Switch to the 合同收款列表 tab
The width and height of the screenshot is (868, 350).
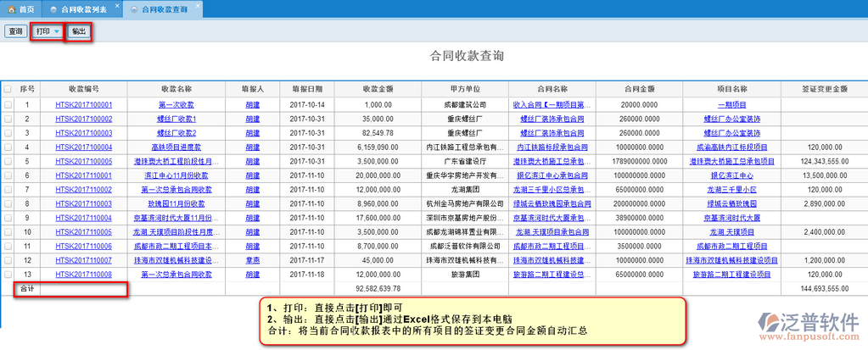pyautogui.click(x=83, y=9)
